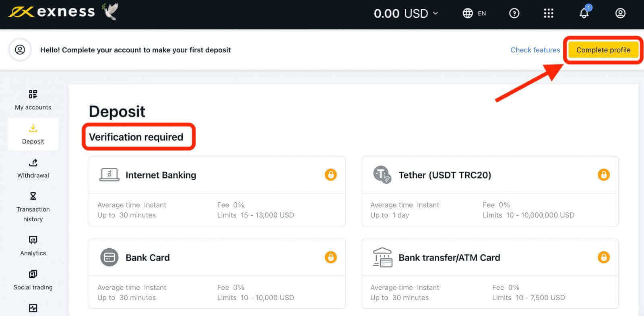Open Analytics from the sidebar
This screenshot has width=644, height=316.
click(33, 246)
